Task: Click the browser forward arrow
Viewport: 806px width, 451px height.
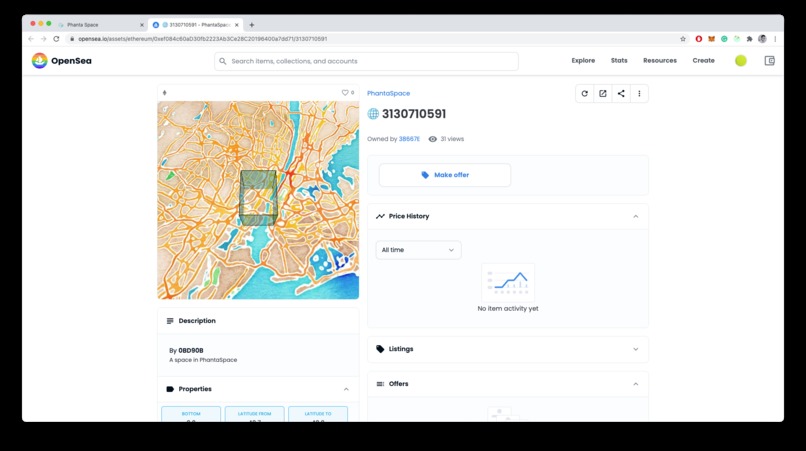Action: (x=43, y=39)
